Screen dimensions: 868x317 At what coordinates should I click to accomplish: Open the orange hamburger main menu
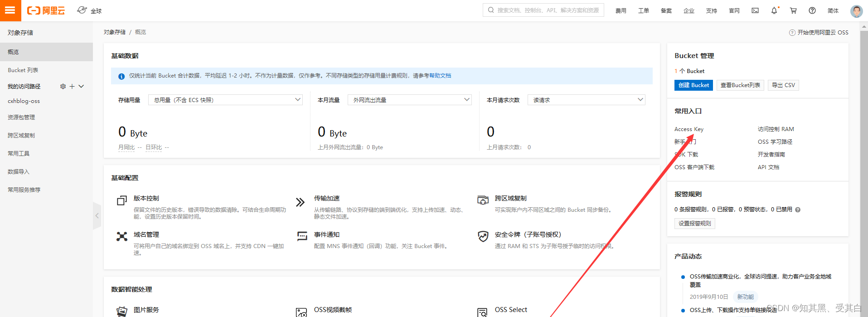coord(10,10)
